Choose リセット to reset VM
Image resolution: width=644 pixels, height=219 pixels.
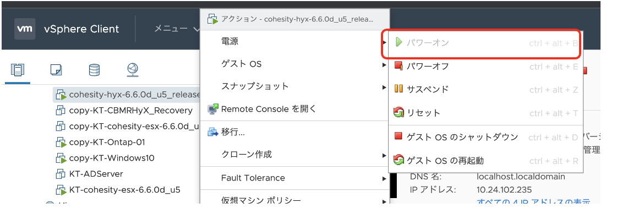pyautogui.click(x=486, y=113)
